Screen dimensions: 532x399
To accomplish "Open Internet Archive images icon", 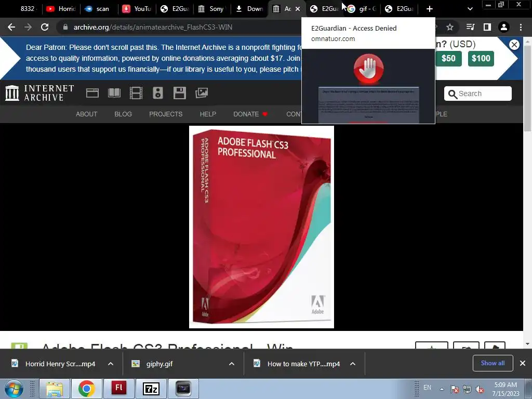I will (202, 93).
